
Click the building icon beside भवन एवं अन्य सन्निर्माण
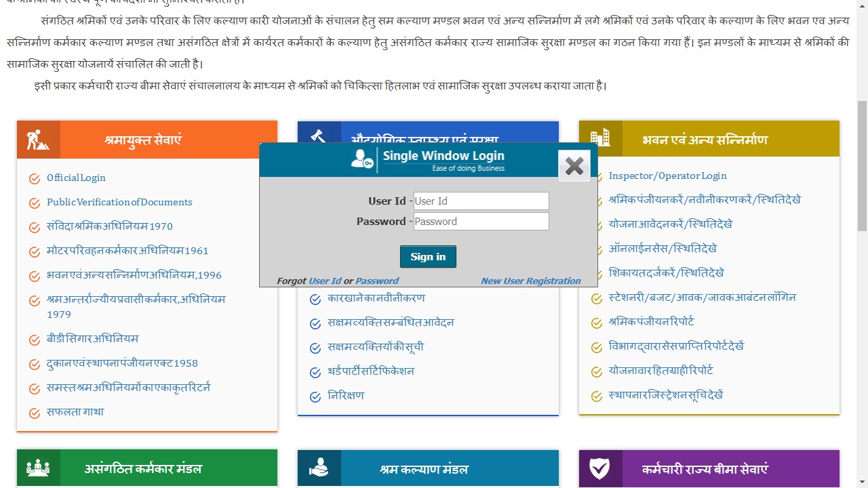point(600,139)
